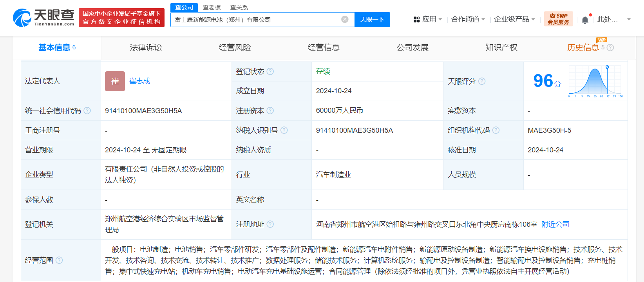Open the 基本信息 tab

pos(57,47)
